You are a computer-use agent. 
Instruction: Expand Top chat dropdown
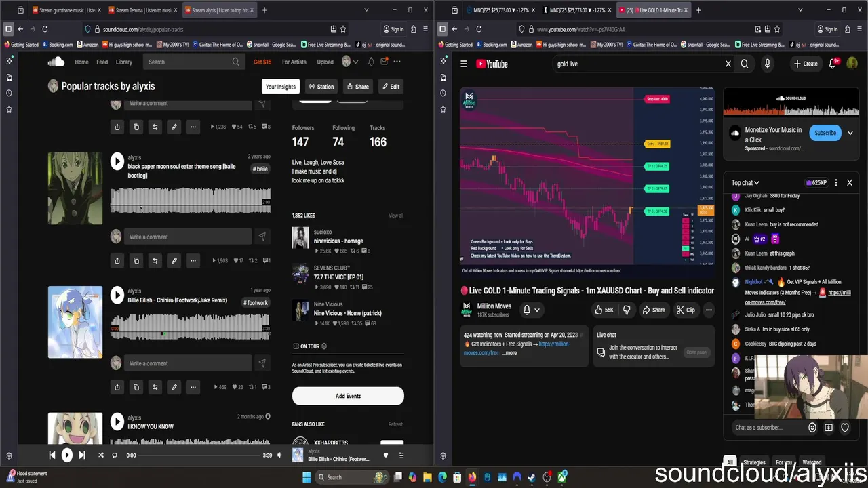tap(745, 182)
